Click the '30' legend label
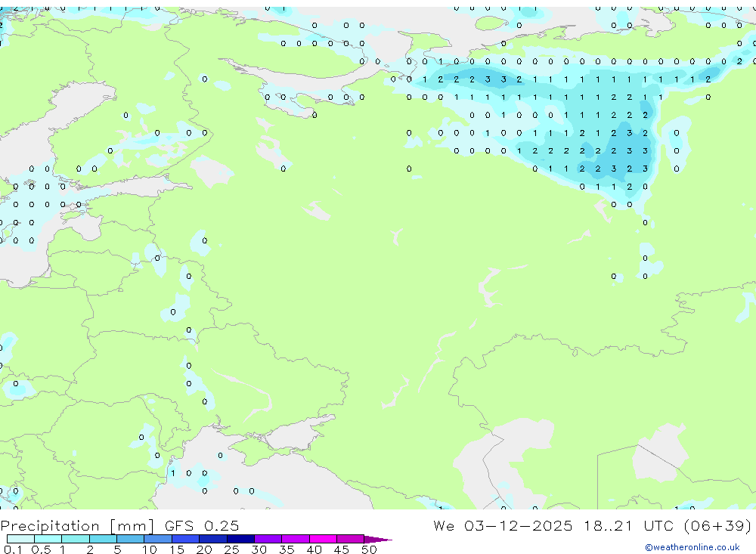The image size is (756, 554). 259,549
